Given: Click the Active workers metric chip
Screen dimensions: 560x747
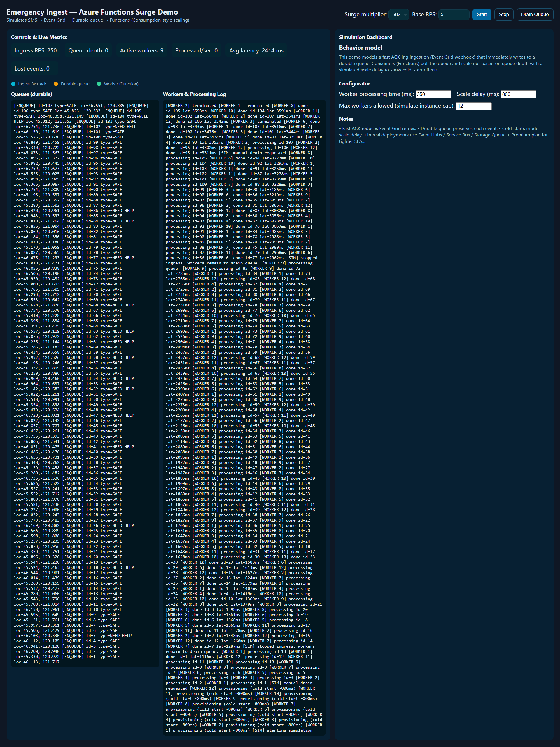Looking at the screenshot, I should [141, 51].
